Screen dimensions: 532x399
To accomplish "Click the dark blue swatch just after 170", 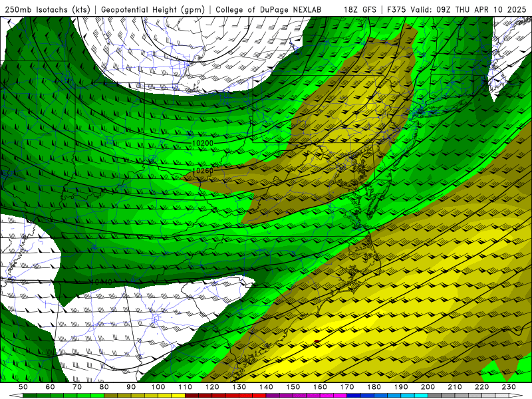I will [354, 396].
